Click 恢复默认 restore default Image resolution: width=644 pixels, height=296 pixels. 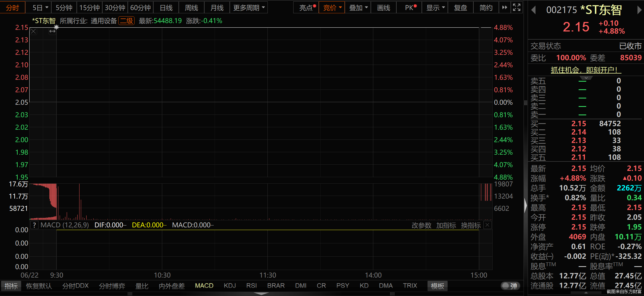point(39,286)
